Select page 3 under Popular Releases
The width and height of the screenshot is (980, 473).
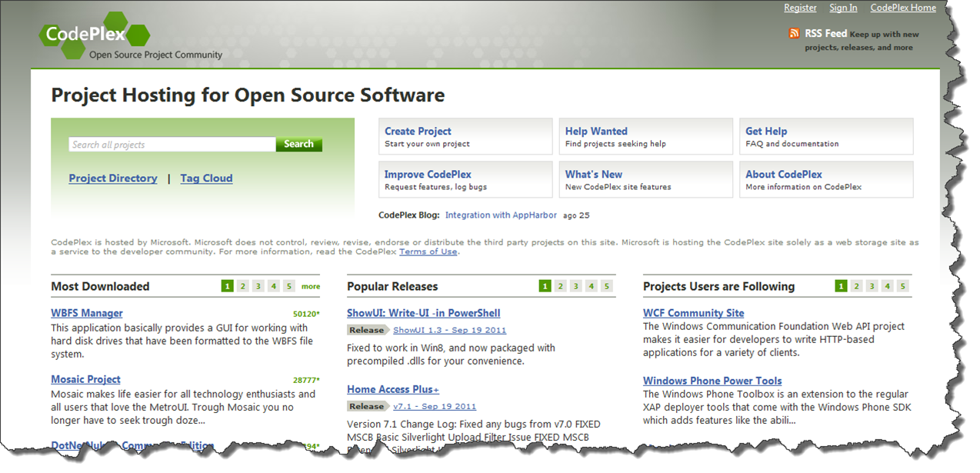(575, 286)
